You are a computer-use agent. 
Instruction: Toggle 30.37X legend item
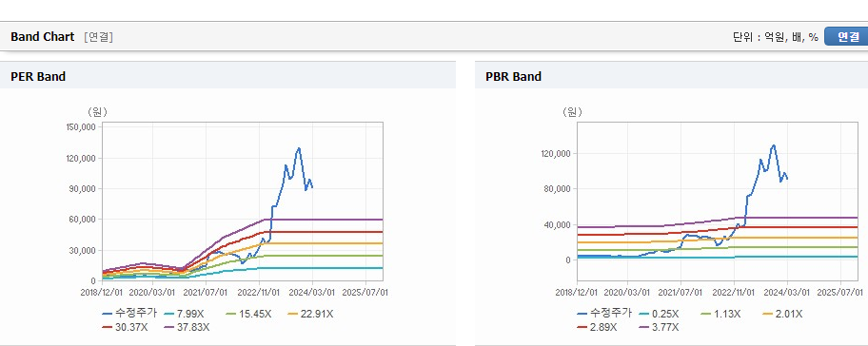[125, 327]
